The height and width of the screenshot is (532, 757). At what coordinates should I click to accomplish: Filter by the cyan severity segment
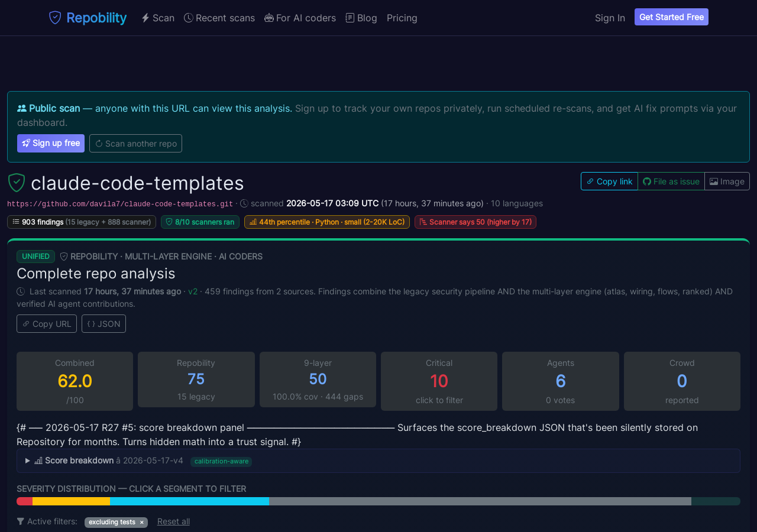click(189, 501)
